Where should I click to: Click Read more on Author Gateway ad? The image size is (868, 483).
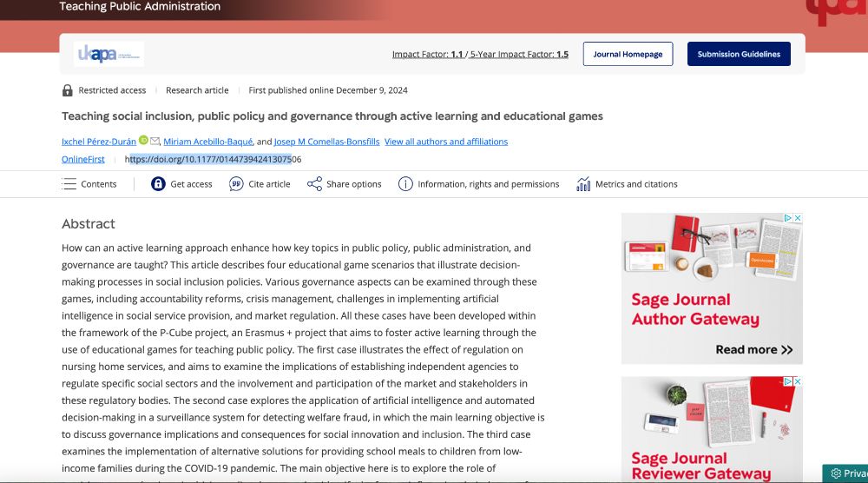754,349
